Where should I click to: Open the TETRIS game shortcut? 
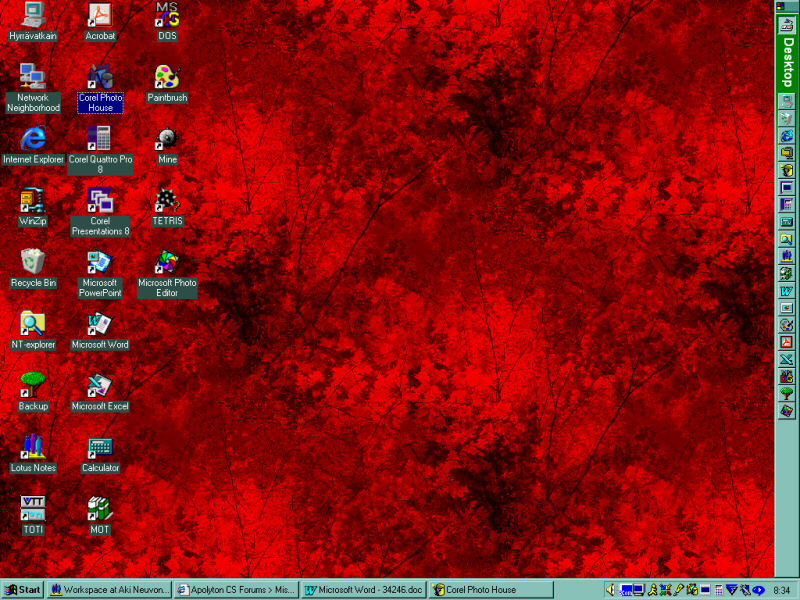pyautogui.click(x=167, y=200)
